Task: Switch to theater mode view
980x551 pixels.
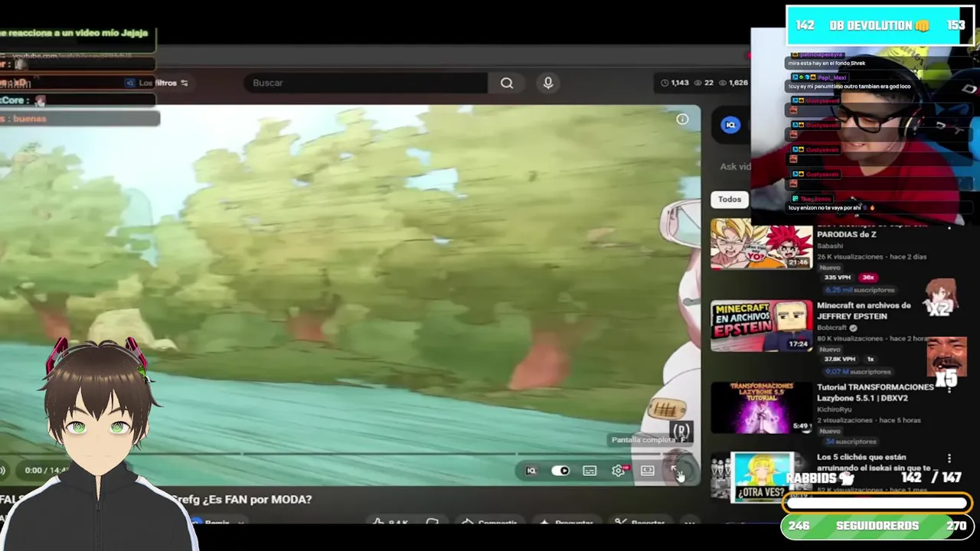Action: click(x=648, y=471)
